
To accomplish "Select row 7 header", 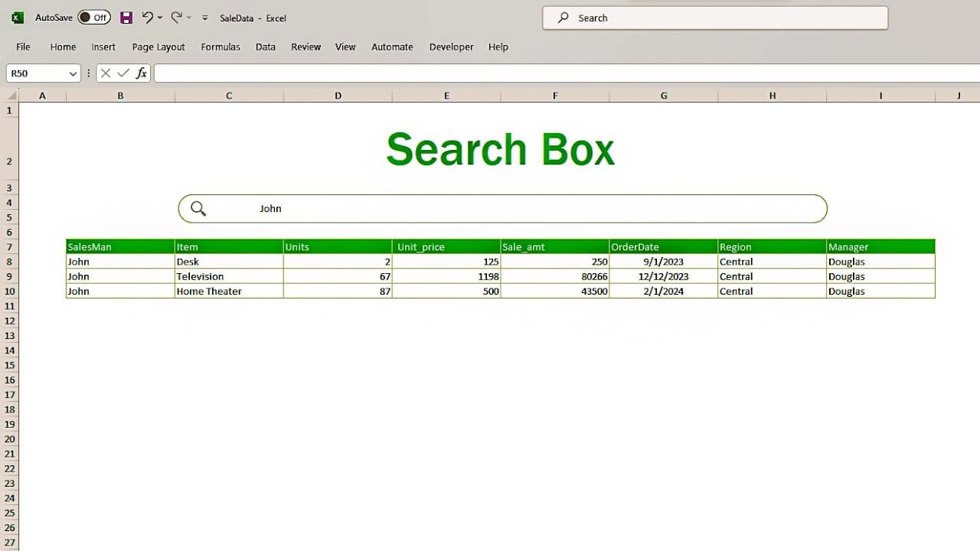I will [9, 247].
